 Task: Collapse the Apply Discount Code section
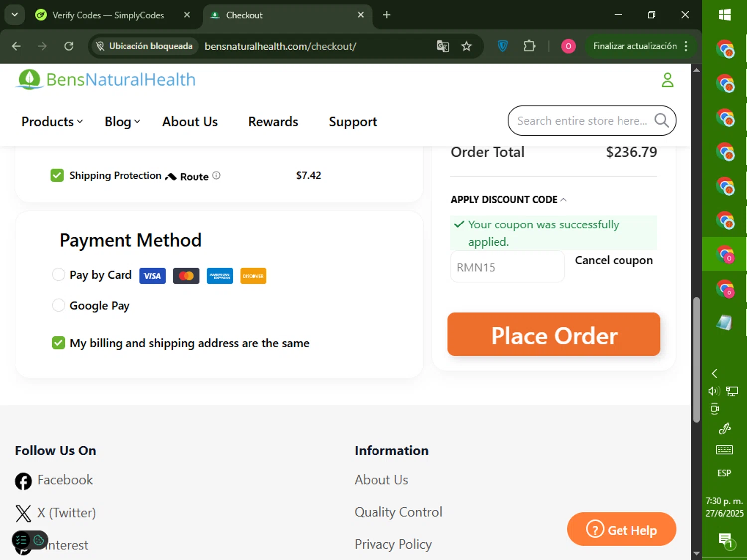tap(508, 200)
